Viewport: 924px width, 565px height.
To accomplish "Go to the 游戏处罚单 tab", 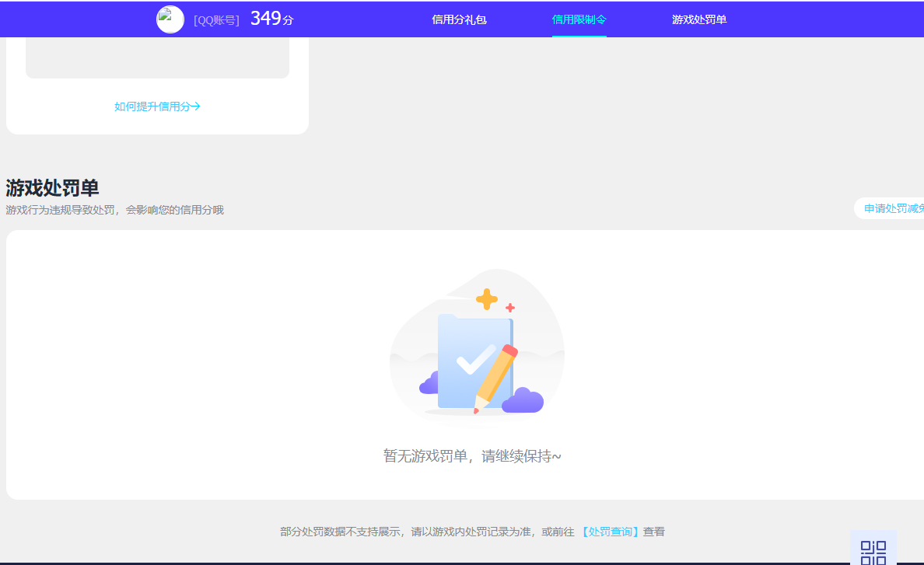I will (x=699, y=19).
